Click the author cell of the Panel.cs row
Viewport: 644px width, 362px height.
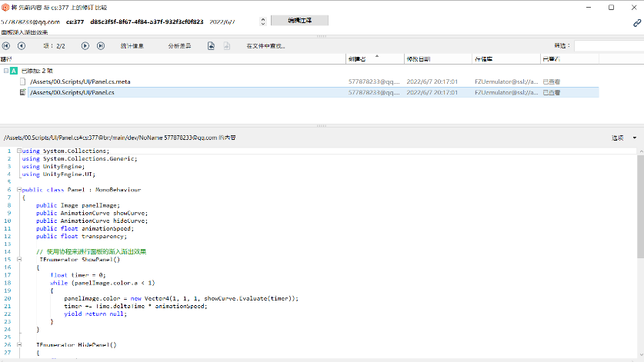374,92
